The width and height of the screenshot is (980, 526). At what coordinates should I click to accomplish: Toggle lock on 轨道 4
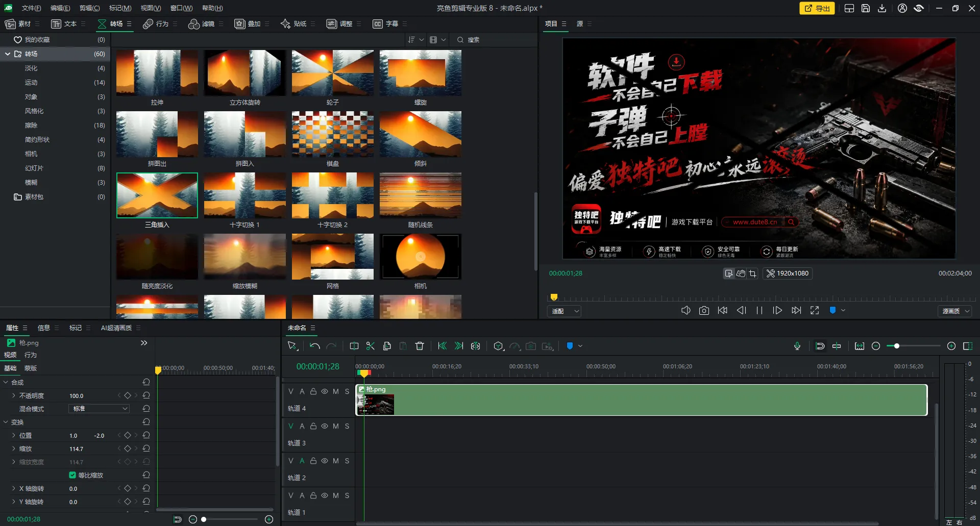tap(313, 391)
